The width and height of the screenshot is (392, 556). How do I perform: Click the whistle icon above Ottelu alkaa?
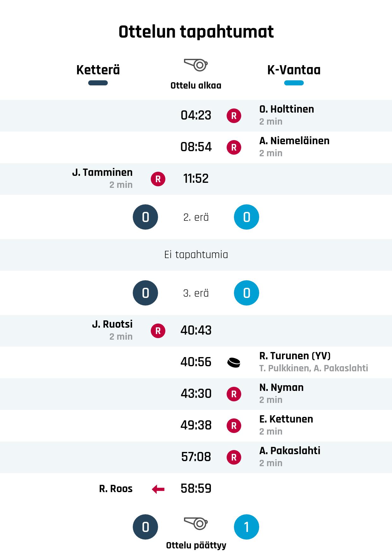coord(196,65)
